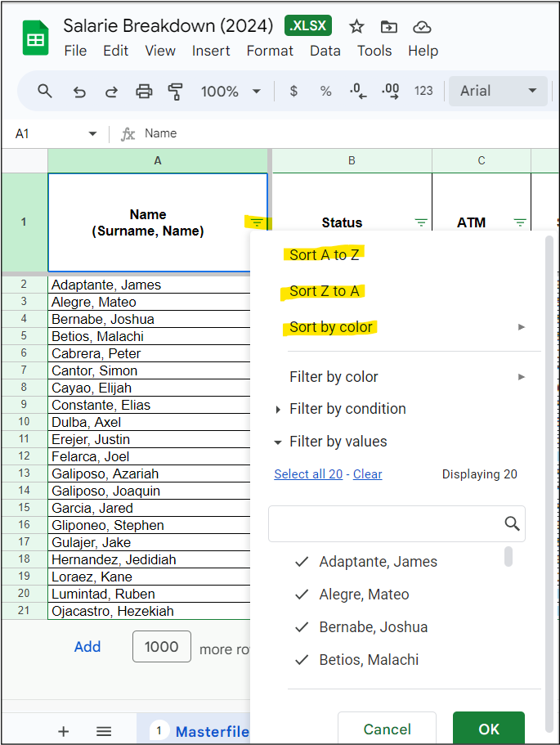
Task: Undo the last action
Action: (79, 92)
